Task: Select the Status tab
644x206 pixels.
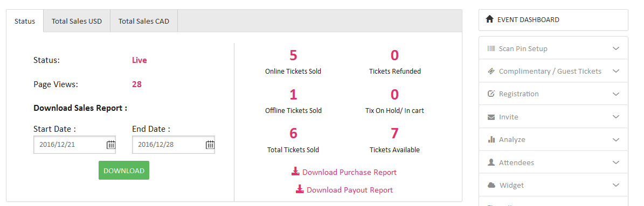Action: coord(25,22)
